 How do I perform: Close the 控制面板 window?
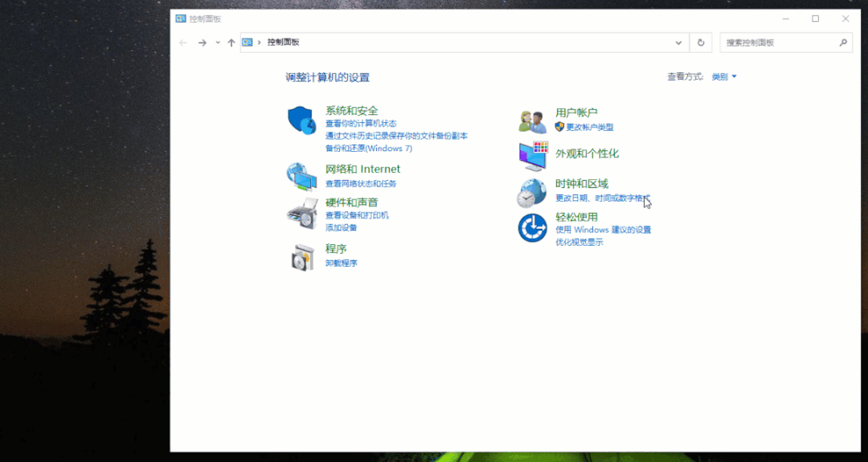click(845, 18)
